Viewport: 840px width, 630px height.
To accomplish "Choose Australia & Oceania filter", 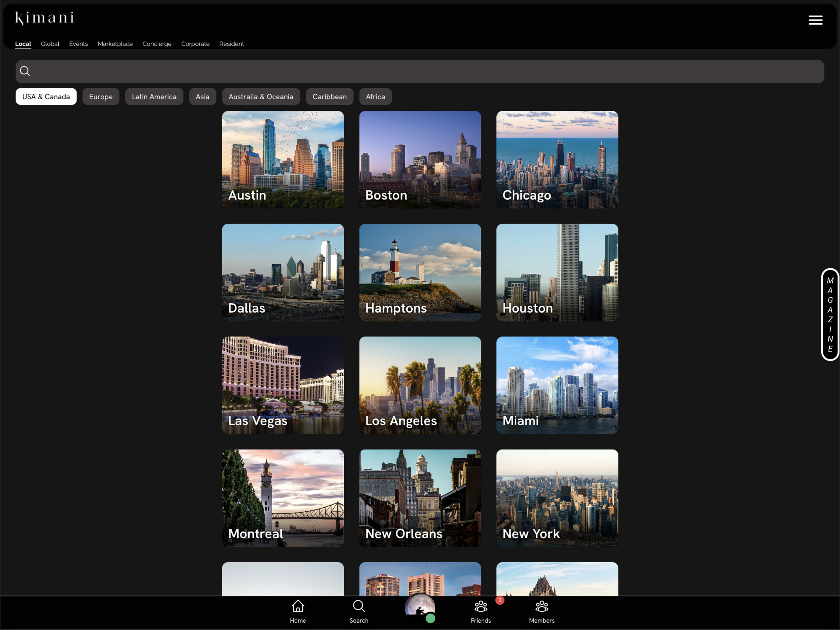I will [261, 96].
